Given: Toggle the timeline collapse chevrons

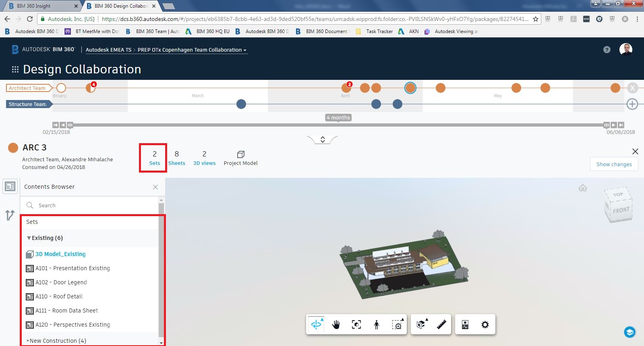Looking at the screenshot, I should 323,140.
